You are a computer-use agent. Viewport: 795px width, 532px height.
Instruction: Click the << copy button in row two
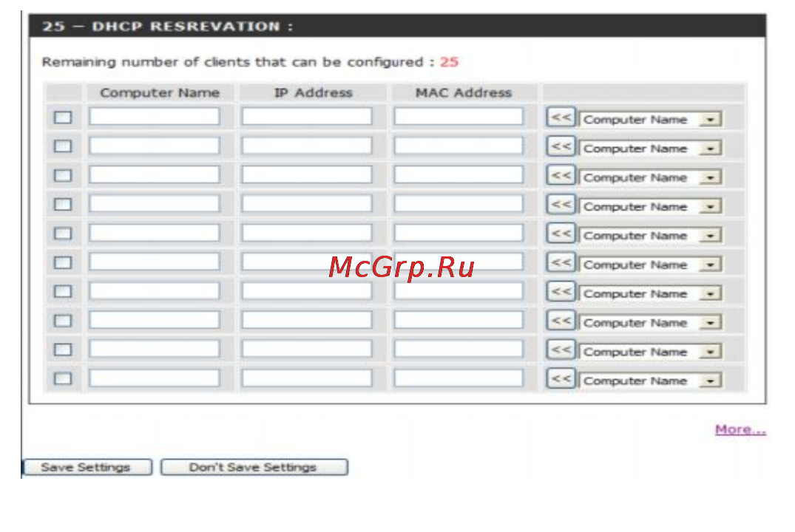561,146
